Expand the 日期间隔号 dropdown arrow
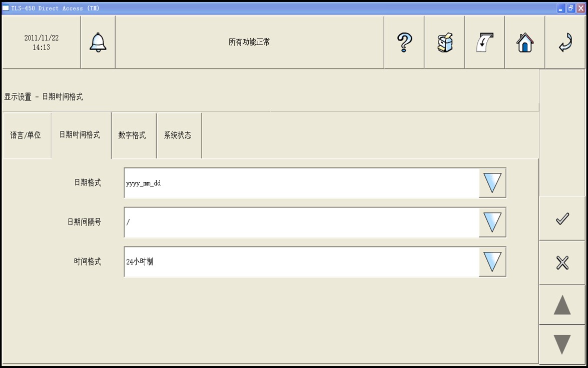Screen dimensions: 588x368 tap(492, 222)
